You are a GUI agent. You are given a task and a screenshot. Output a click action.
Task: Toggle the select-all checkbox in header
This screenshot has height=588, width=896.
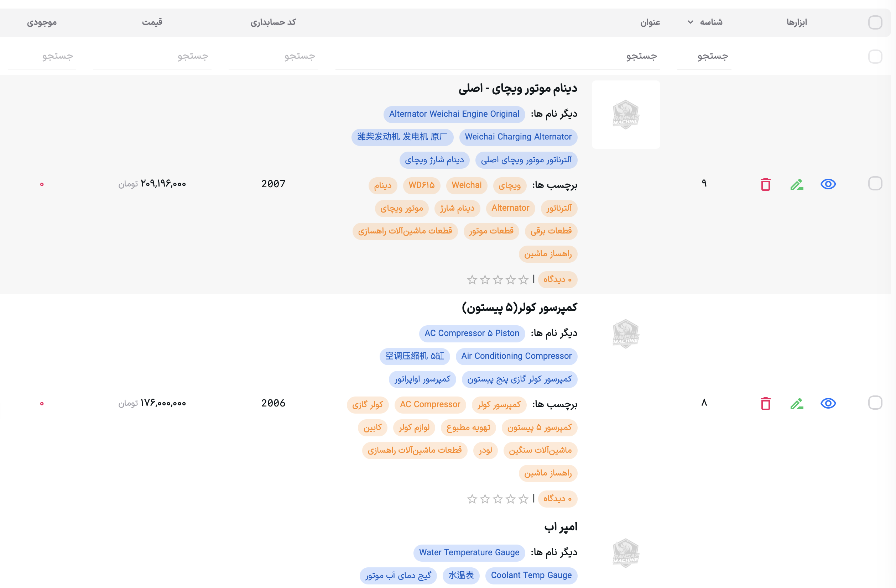(875, 22)
